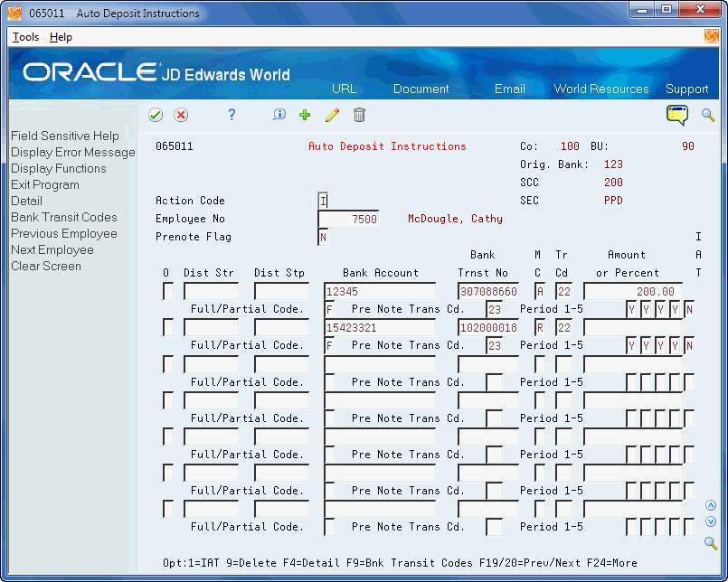This screenshot has width=728, height=582.
Task: Click the scroll down arrow icon
Action: (711, 521)
